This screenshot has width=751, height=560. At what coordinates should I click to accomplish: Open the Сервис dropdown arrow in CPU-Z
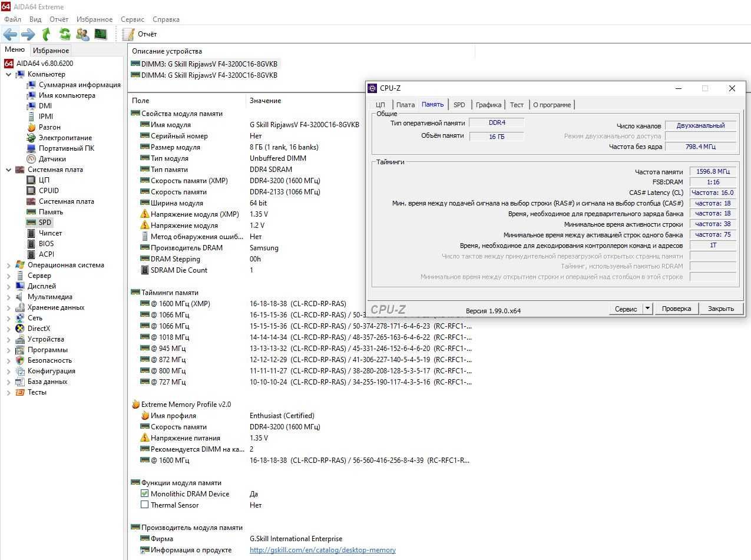coord(647,309)
